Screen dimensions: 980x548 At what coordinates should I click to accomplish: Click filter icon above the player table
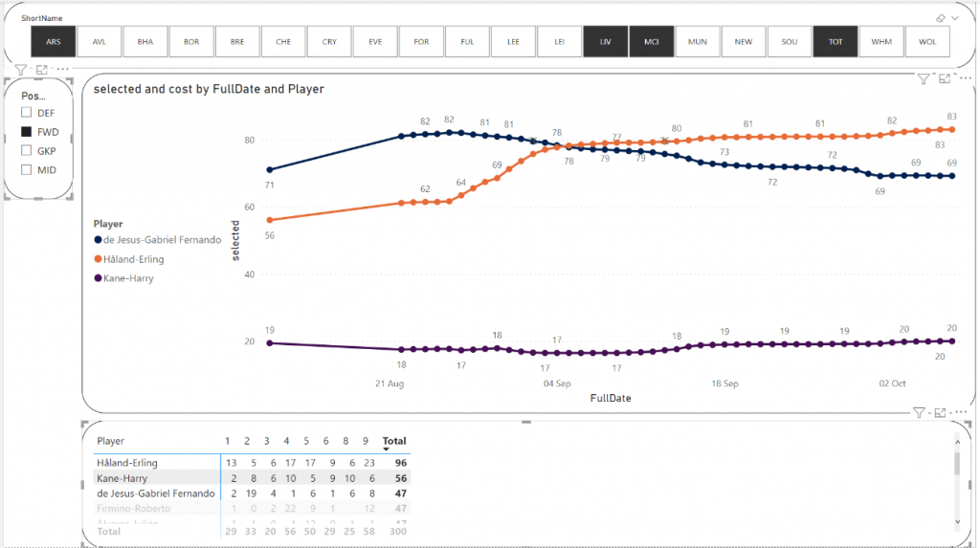(x=919, y=413)
